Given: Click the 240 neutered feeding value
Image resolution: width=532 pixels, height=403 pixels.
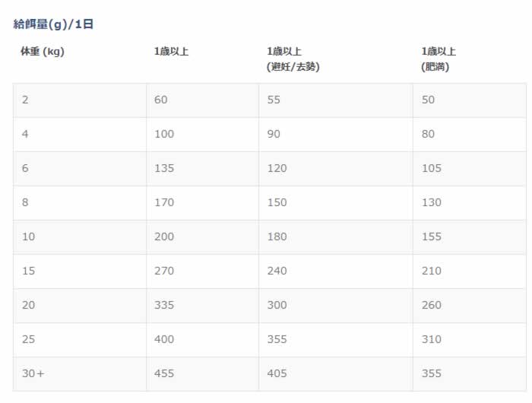Looking at the screenshot, I should tap(277, 271).
